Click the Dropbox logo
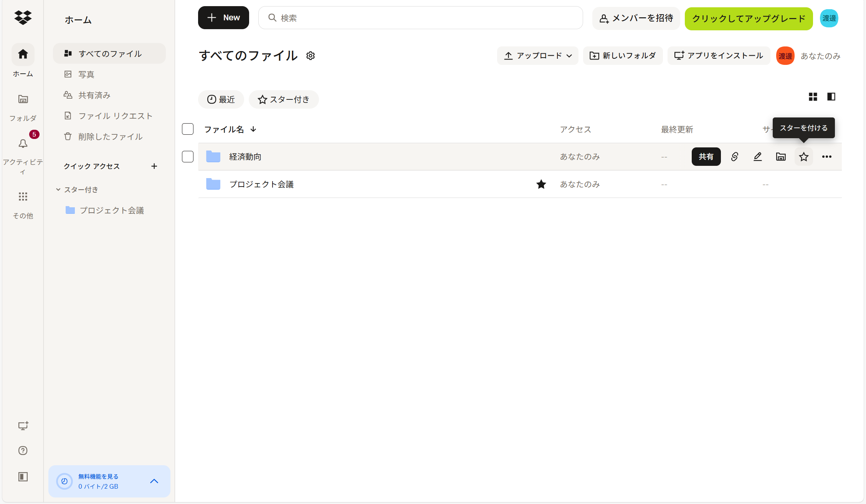 tap(23, 17)
